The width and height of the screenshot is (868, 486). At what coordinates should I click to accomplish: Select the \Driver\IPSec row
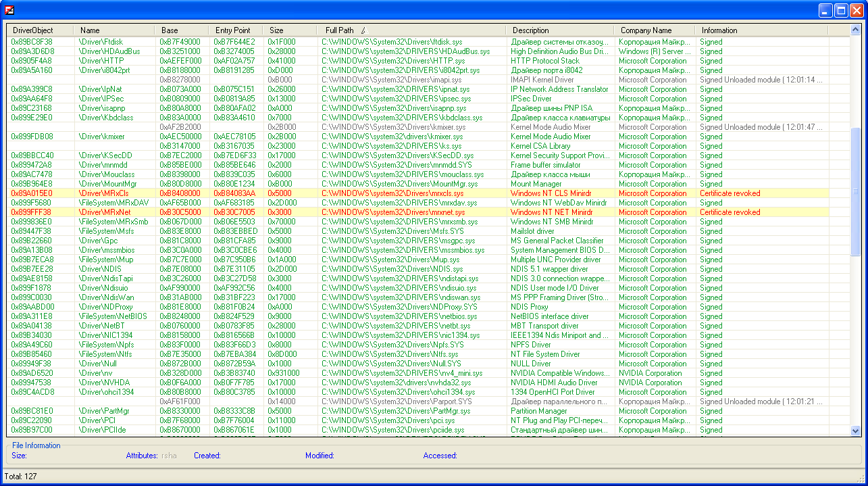[x=417, y=99]
